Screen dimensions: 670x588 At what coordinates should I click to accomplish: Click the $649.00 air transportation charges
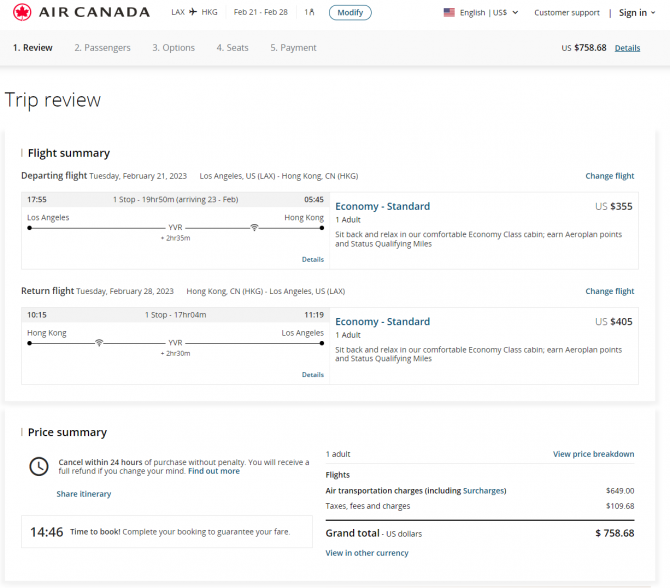click(620, 491)
